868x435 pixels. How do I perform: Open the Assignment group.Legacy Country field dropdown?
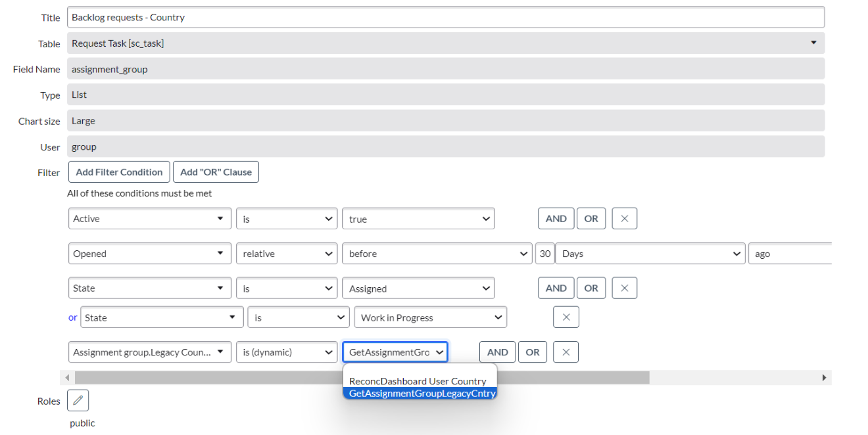150,352
